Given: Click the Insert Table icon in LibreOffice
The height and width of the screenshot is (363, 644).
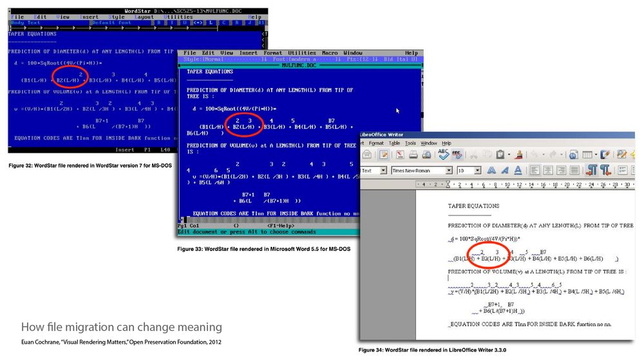Looking at the screenshot, I should click(x=587, y=155).
